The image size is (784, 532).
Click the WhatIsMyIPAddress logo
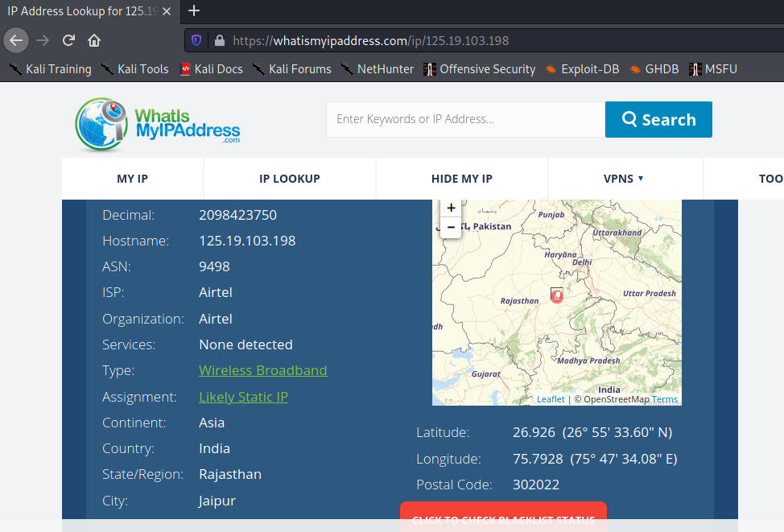158,125
